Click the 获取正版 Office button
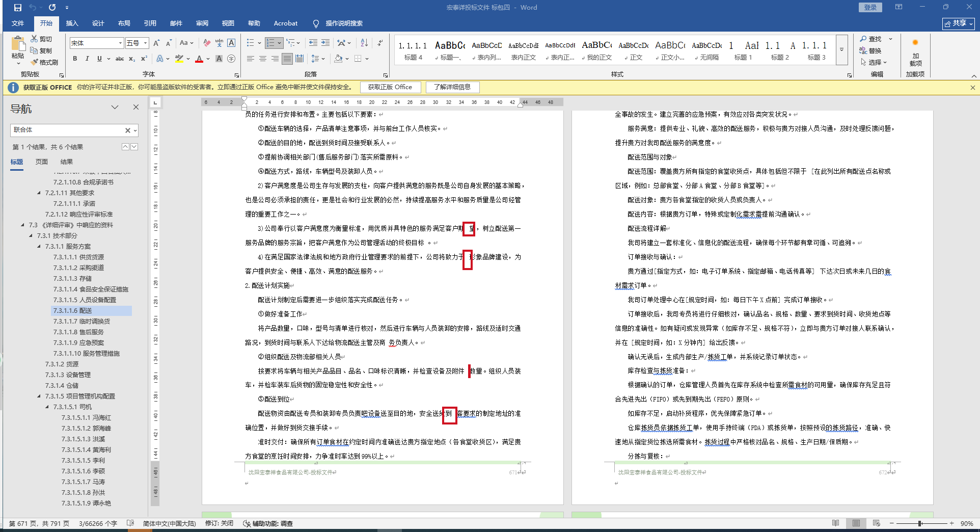The height and width of the screenshot is (532, 980). click(x=390, y=87)
